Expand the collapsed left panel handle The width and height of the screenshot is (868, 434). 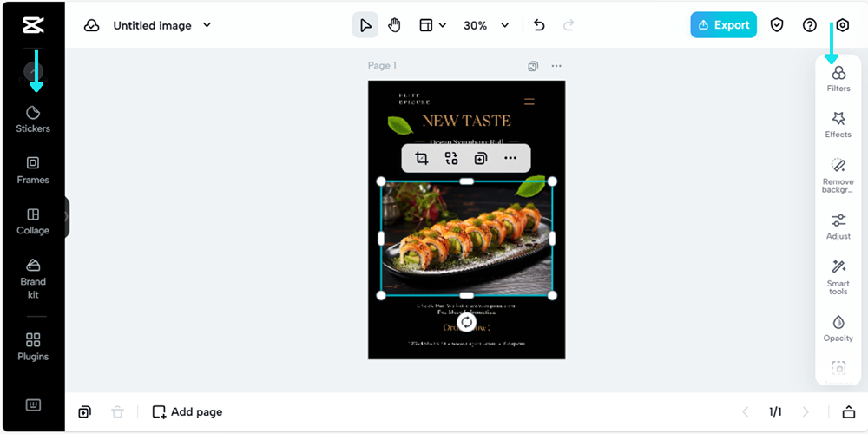[x=67, y=216]
